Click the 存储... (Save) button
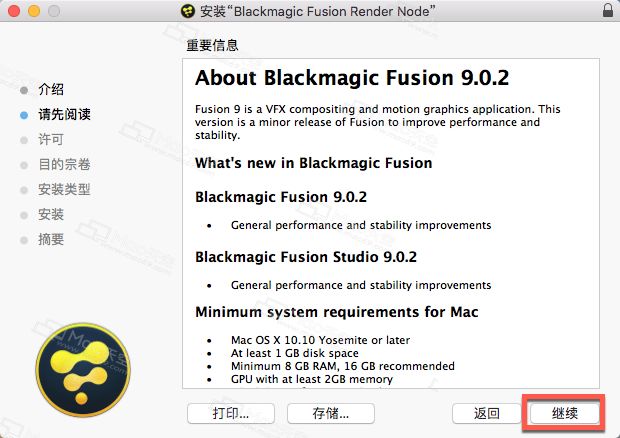 (331, 413)
